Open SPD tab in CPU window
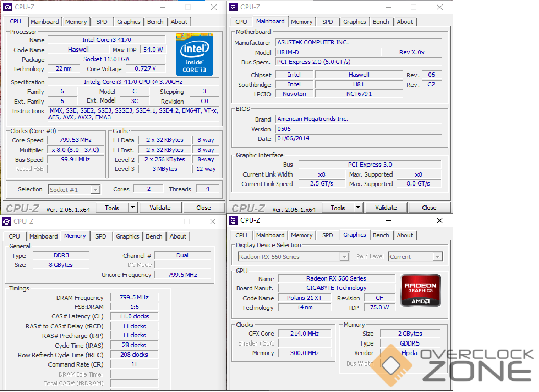Screen dimensions: 539x392 (102, 22)
